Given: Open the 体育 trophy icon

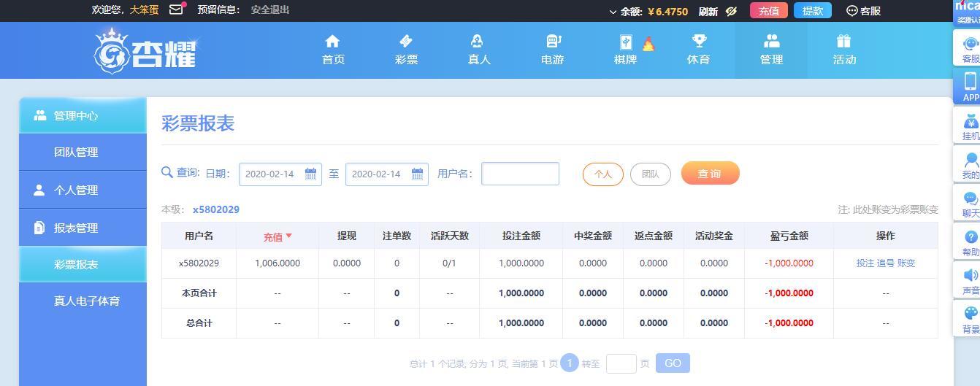Looking at the screenshot, I should pyautogui.click(x=699, y=41).
